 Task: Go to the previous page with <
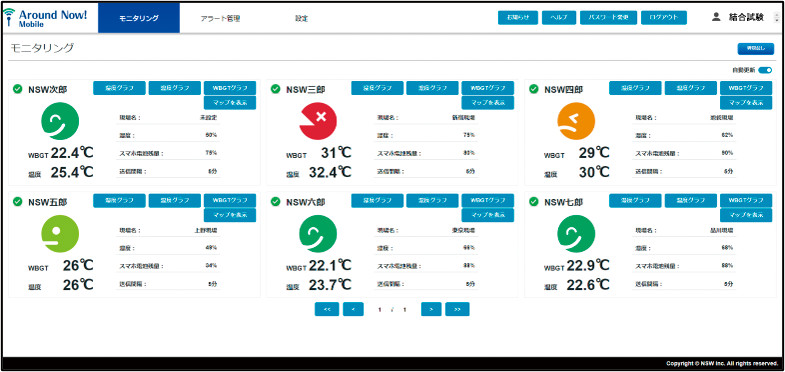[353, 309]
